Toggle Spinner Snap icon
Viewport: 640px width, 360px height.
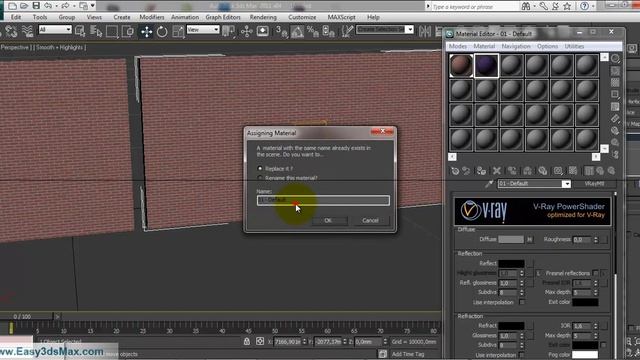(329, 31)
